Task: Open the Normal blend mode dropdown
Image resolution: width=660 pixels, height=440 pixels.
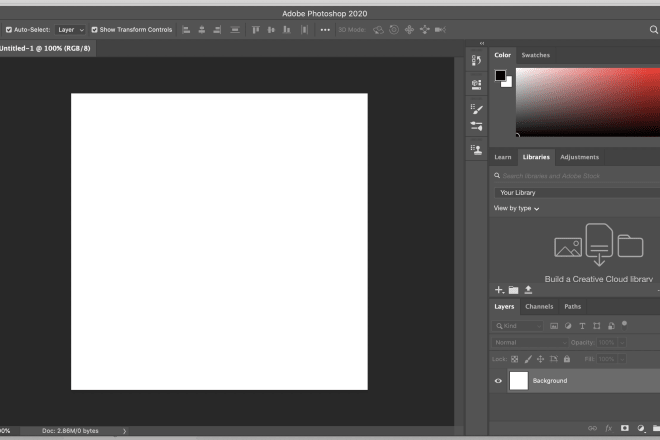Action: [530, 343]
